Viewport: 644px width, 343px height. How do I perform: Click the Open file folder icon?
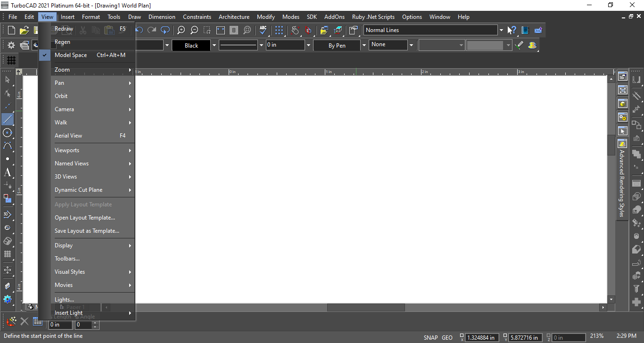pos(24,31)
